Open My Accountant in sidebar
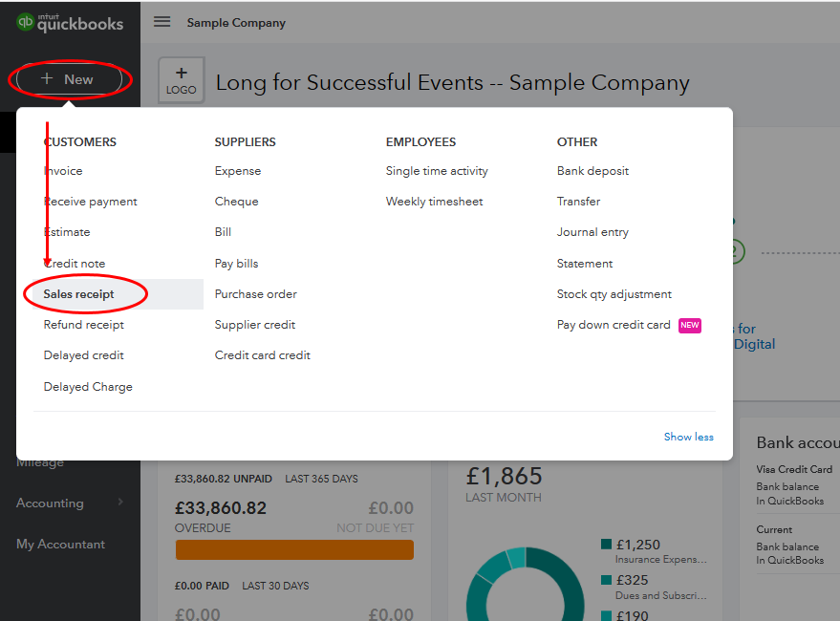The width and height of the screenshot is (840, 621). (x=60, y=544)
